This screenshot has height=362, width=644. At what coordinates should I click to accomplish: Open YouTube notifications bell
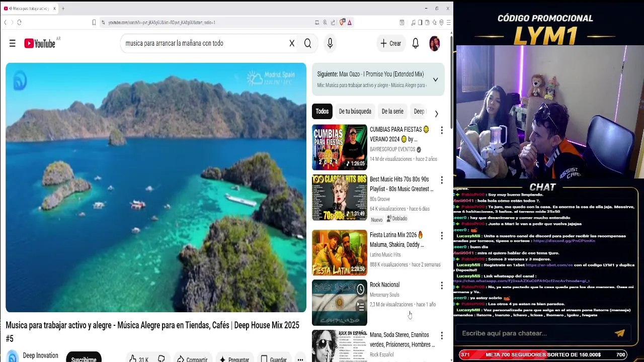[x=416, y=44]
